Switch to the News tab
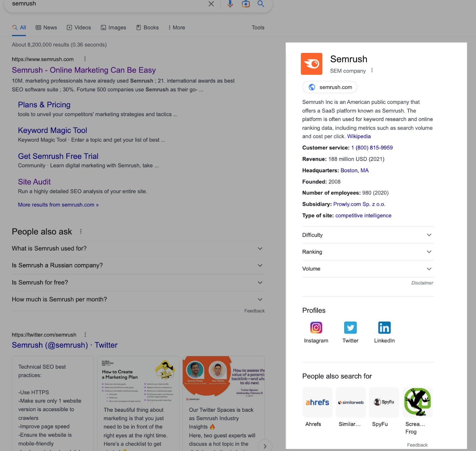Viewport: 476px width, 451px height. [x=46, y=27]
